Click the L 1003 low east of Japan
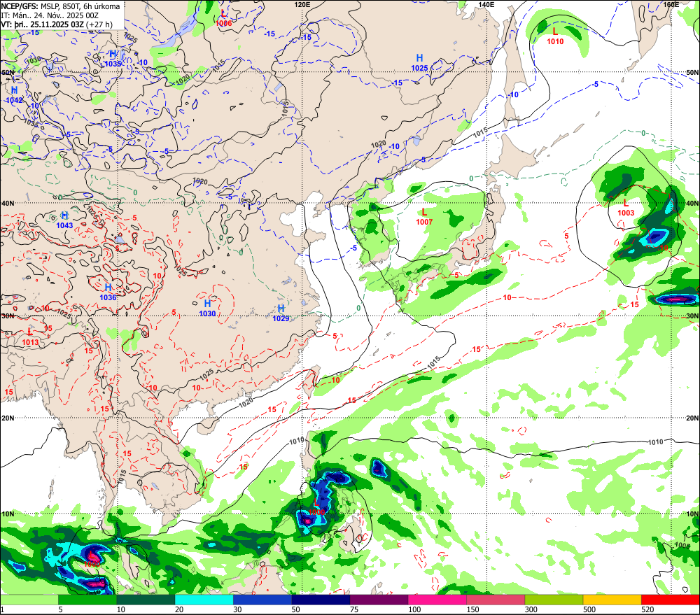The height and width of the screenshot is (615, 700). pos(626,208)
